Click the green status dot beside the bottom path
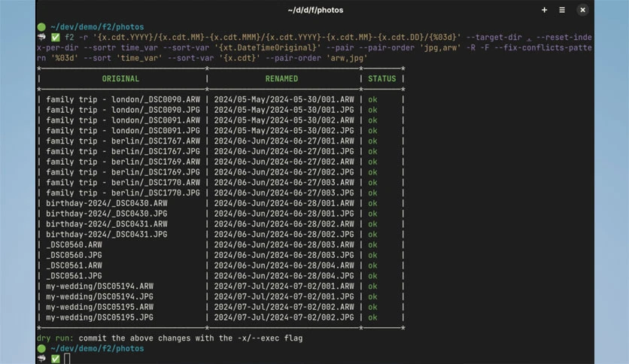The height and width of the screenshot is (364, 629). click(x=41, y=348)
